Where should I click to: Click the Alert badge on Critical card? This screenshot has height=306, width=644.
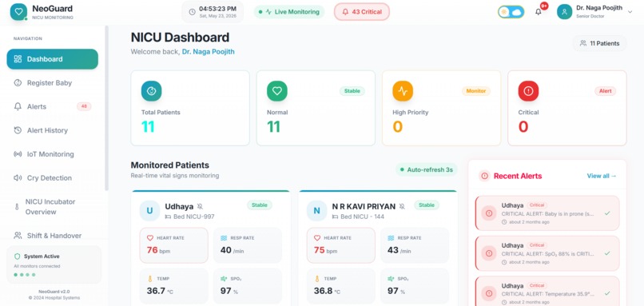click(606, 91)
